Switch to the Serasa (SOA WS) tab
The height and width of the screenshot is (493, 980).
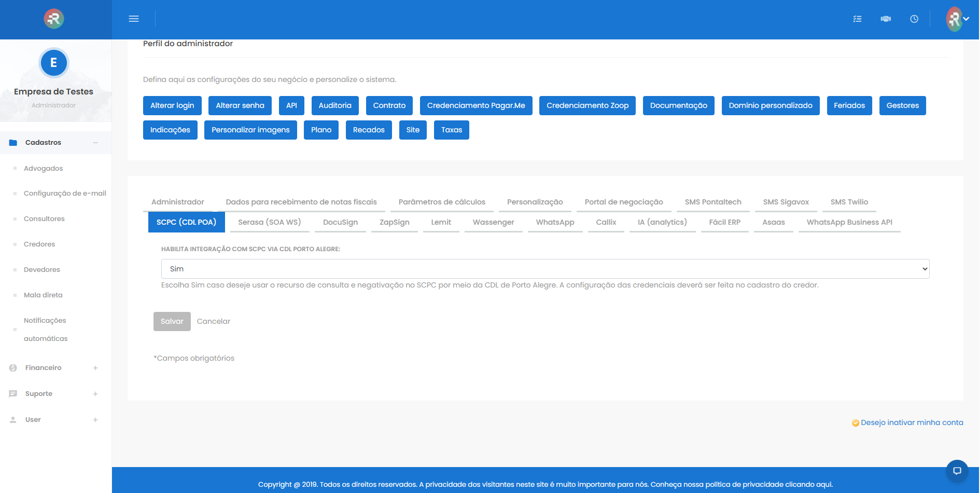point(269,222)
